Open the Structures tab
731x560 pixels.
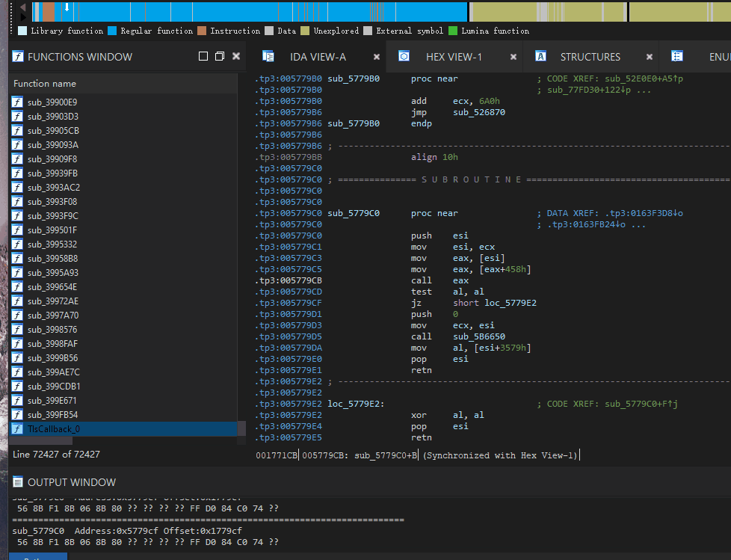590,57
